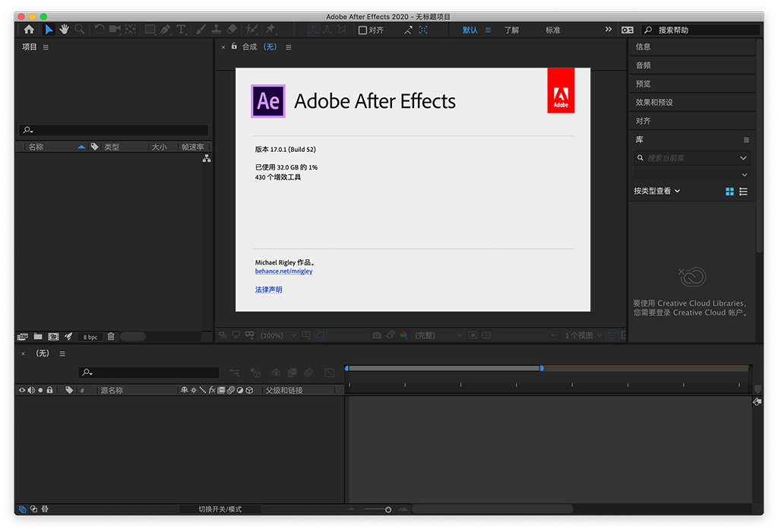778x532 pixels.
Task: Open the 搜索当前库 dropdown arrow
Action: click(x=743, y=158)
